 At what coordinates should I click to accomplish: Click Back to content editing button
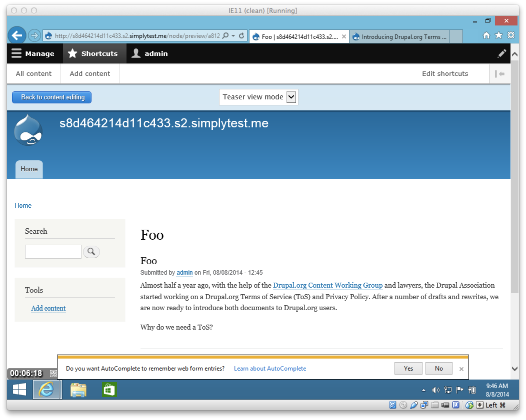pyautogui.click(x=52, y=97)
